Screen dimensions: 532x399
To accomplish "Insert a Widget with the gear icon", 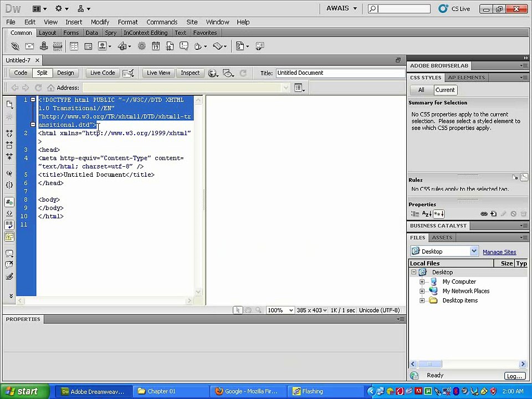I will coord(142,46).
